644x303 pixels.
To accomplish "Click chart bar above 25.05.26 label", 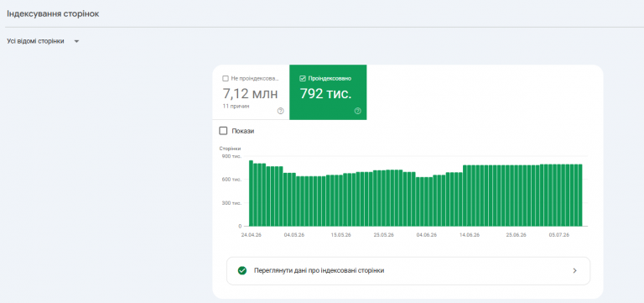I will (383, 198).
